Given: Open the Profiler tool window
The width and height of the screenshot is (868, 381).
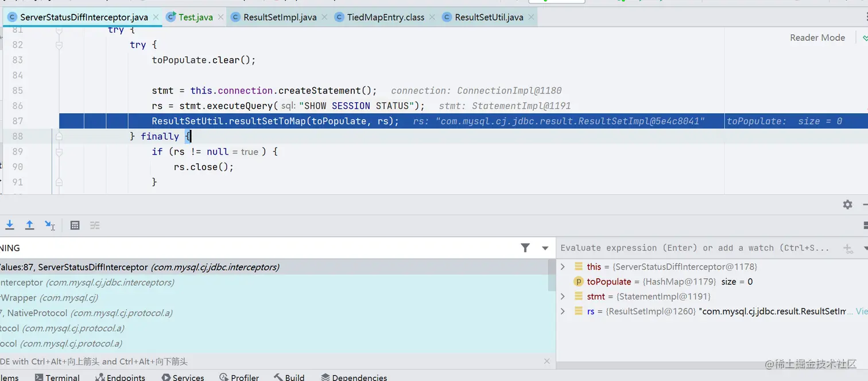Looking at the screenshot, I should [239, 377].
